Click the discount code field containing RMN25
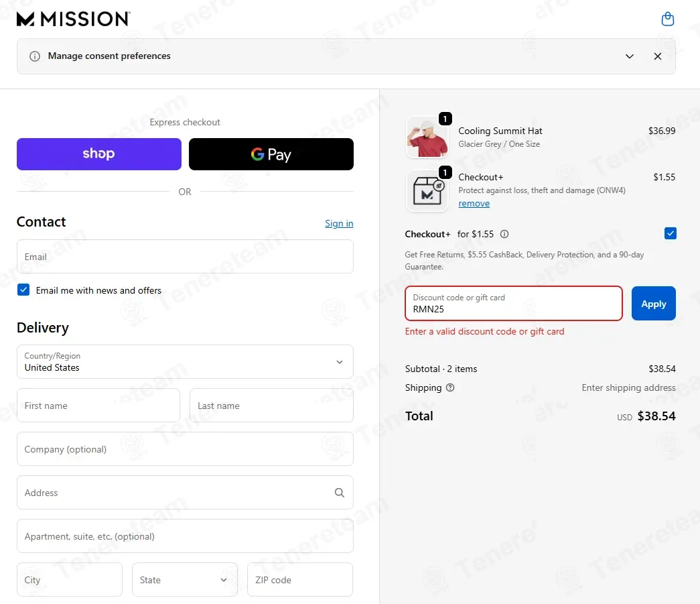This screenshot has width=700, height=604. coord(513,303)
